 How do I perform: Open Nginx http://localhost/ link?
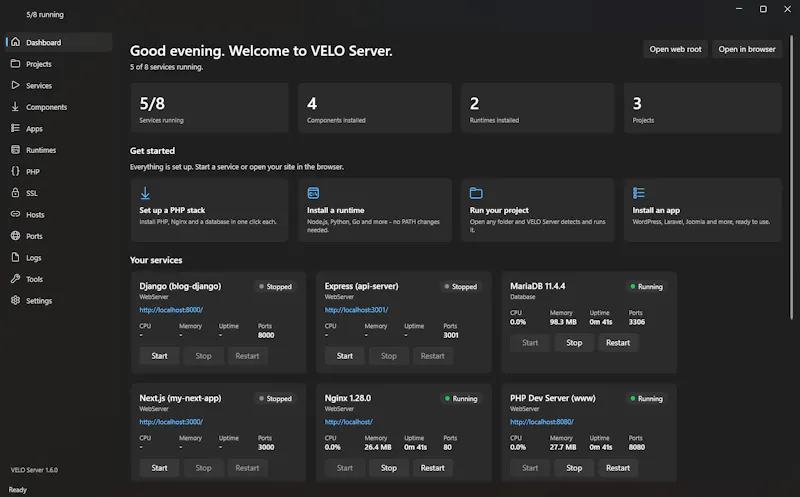pos(348,422)
